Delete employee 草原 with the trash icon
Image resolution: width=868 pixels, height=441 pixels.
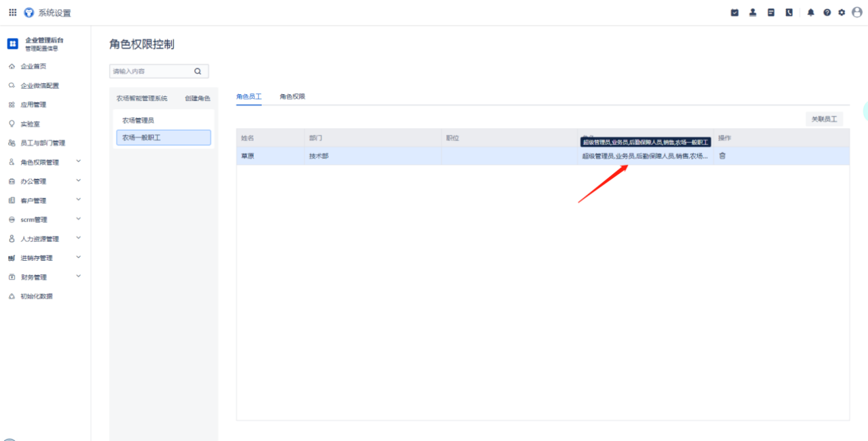[722, 156]
